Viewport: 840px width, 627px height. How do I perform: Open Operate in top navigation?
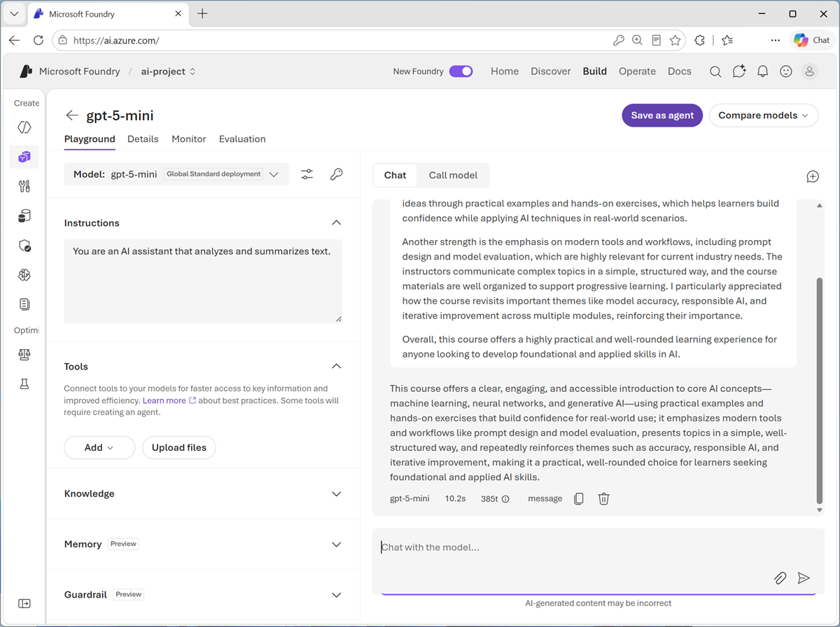tap(637, 71)
